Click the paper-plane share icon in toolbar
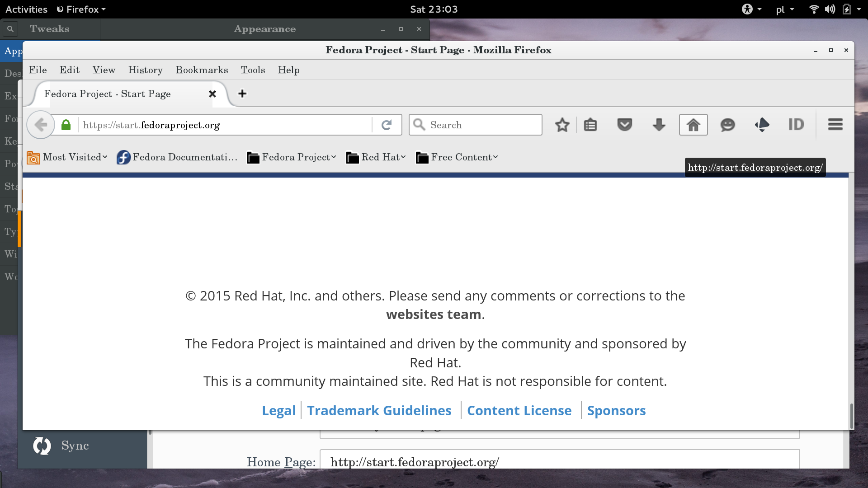 (x=762, y=125)
